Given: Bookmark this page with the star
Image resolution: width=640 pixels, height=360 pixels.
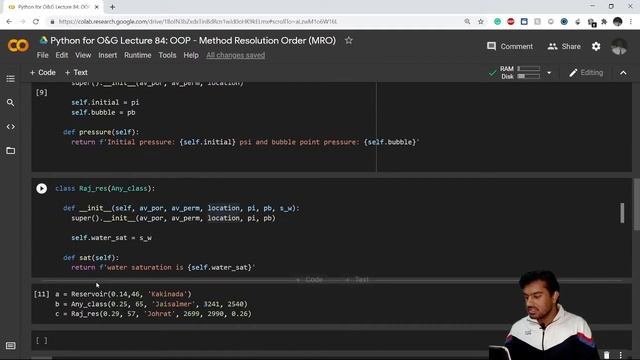Looking at the screenshot, I should tap(480, 22).
